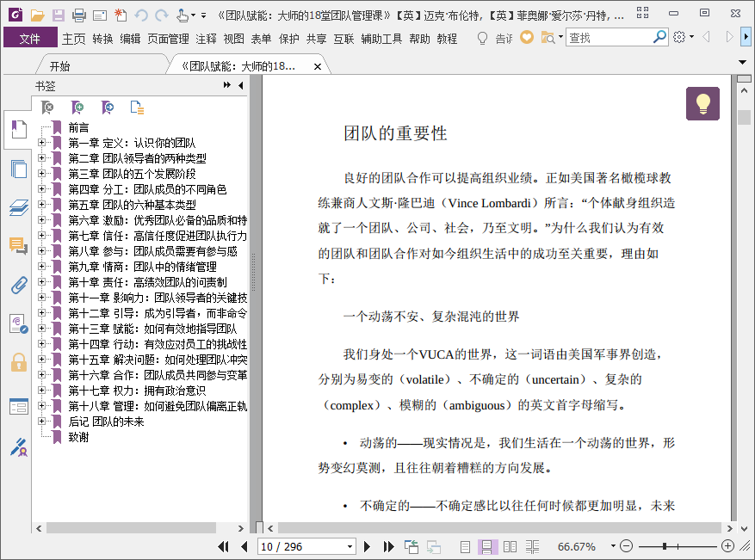Select the 前言 bookmark
This screenshot has width=755, height=560.
tap(78, 127)
